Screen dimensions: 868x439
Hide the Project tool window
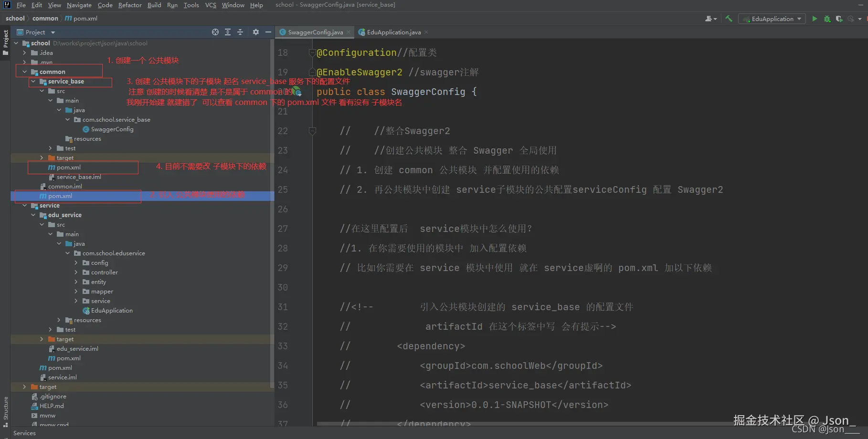click(268, 32)
